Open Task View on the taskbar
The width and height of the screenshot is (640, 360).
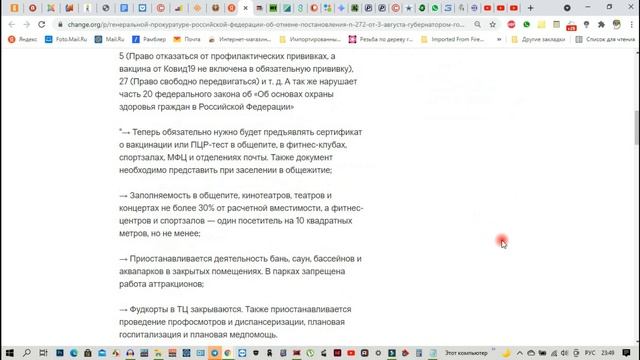click(43, 353)
